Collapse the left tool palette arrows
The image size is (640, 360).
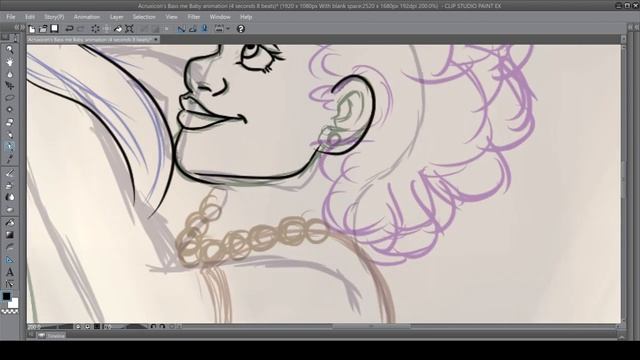(x=17, y=27)
